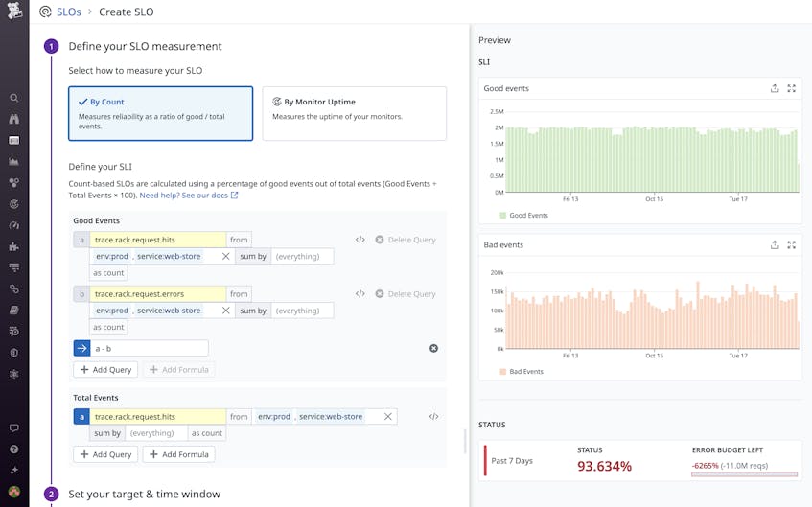Click the blue arrow beside formula a - b

(81, 349)
